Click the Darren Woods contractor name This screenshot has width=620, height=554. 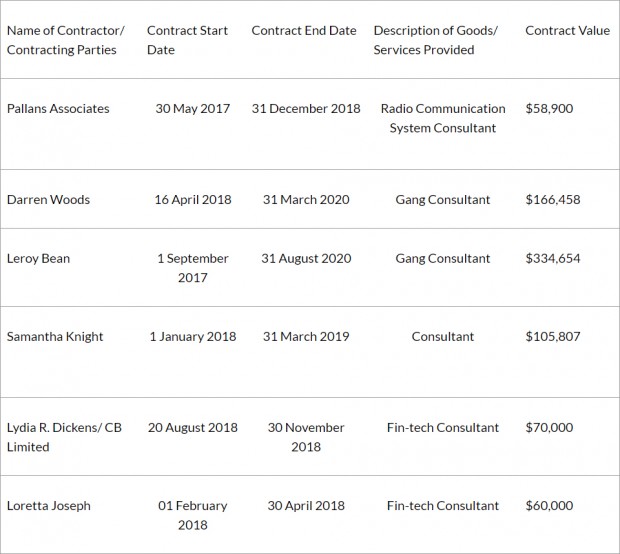pyautogui.click(x=48, y=199)
